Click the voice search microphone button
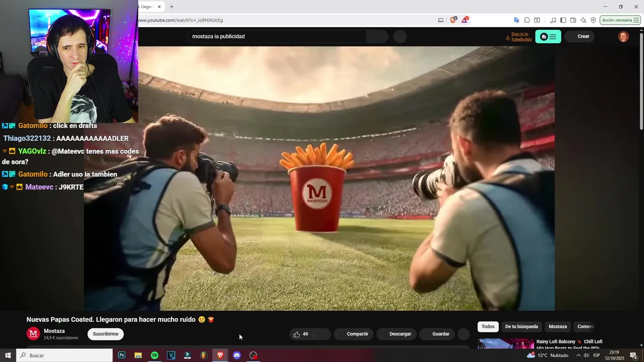Viewport: 644px width, 362px height. [400, 36]
